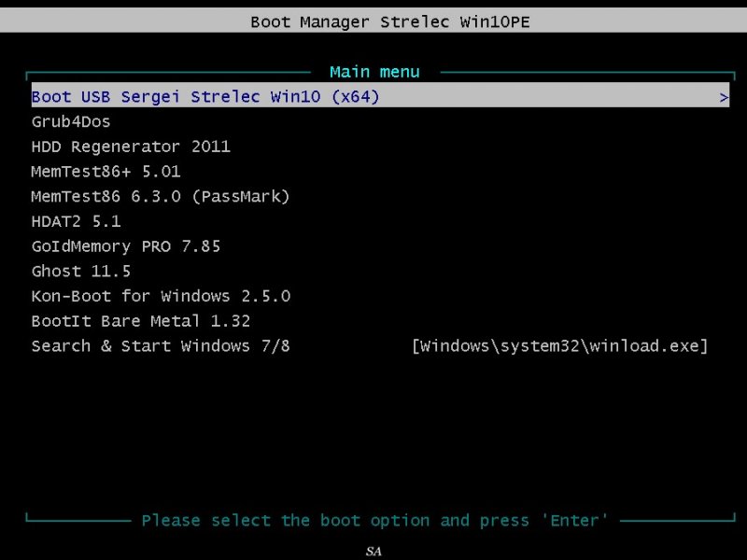Select Search & Start Windows 7/8

(x=161, y=345)
